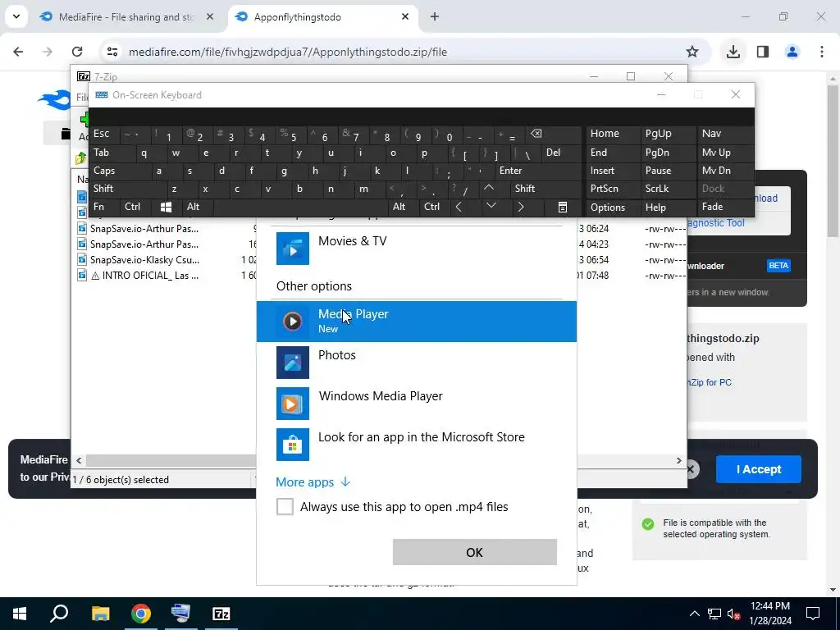840x630 pixels.
Task: Pick Windows Media Player to open file
Action: 416,404
